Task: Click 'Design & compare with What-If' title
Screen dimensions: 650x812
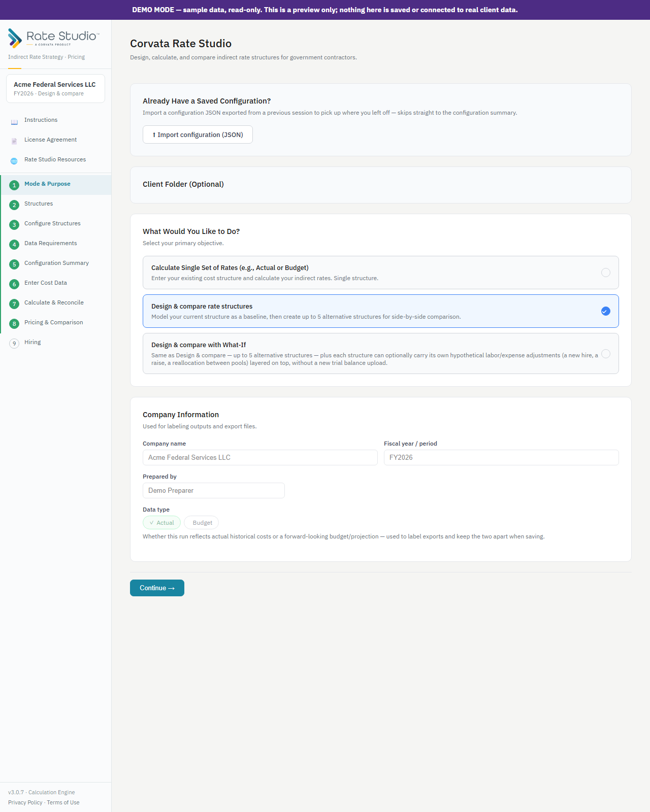Action: [199, 345]
